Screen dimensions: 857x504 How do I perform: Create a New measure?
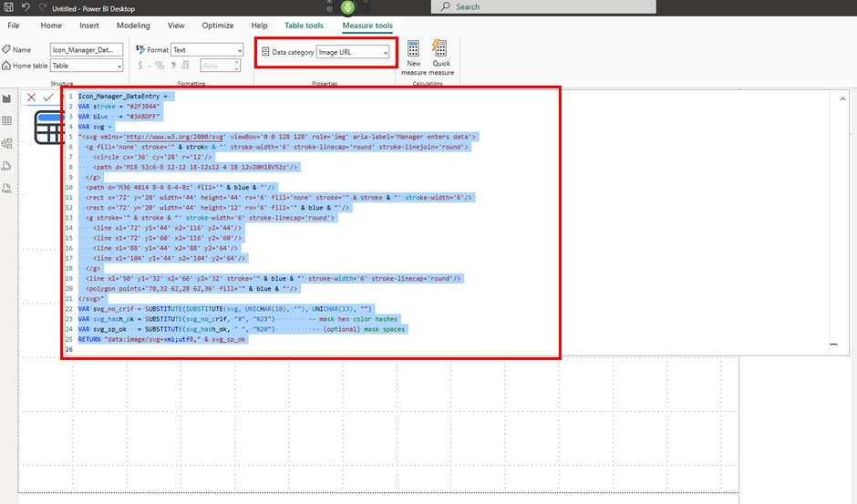click(413, 57)
